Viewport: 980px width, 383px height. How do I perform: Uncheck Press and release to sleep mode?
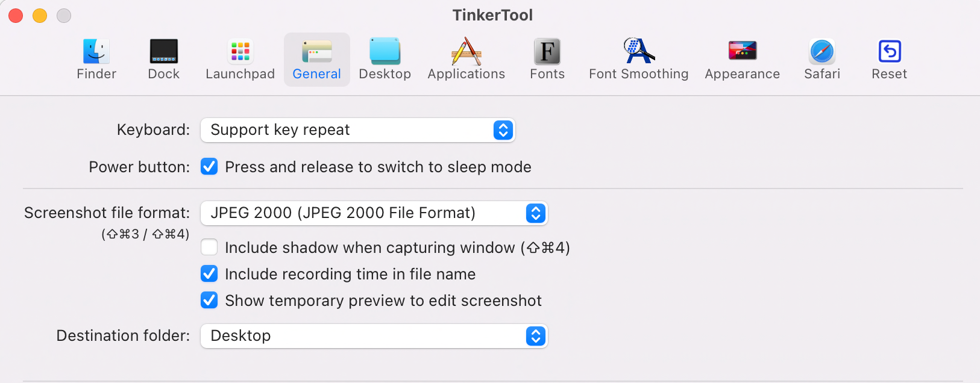point(209,166)
